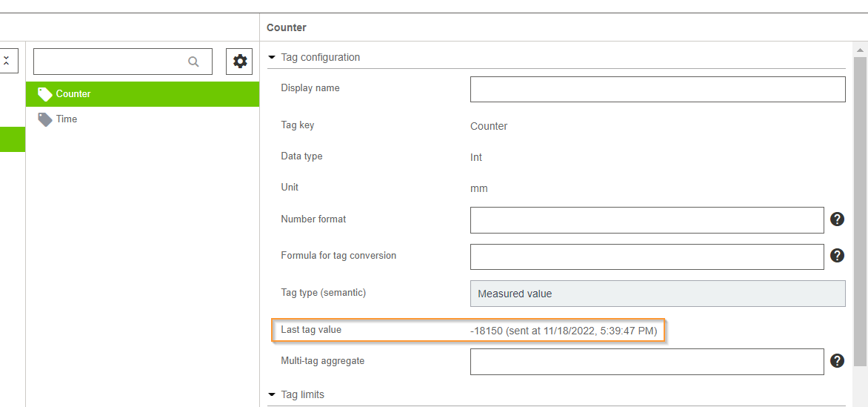The height and width of the screenshot is (407, 868).
Task: Open the Tag type (semantic) Measured value field
Action: (x=658, y=294)
